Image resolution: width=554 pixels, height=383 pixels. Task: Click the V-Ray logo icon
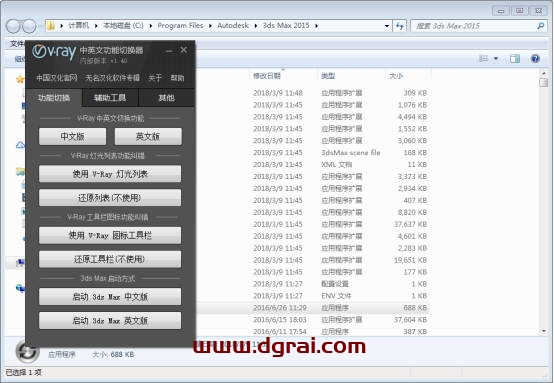click(54, 53)
